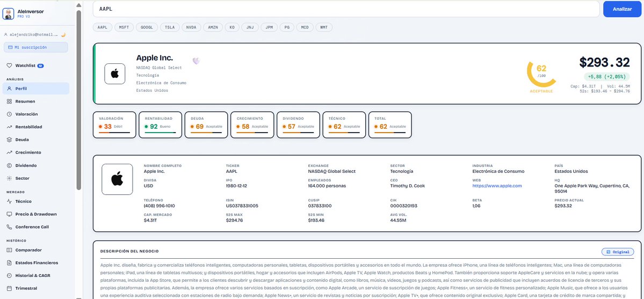Click the Dividendo euro icon

click(10, 165)
